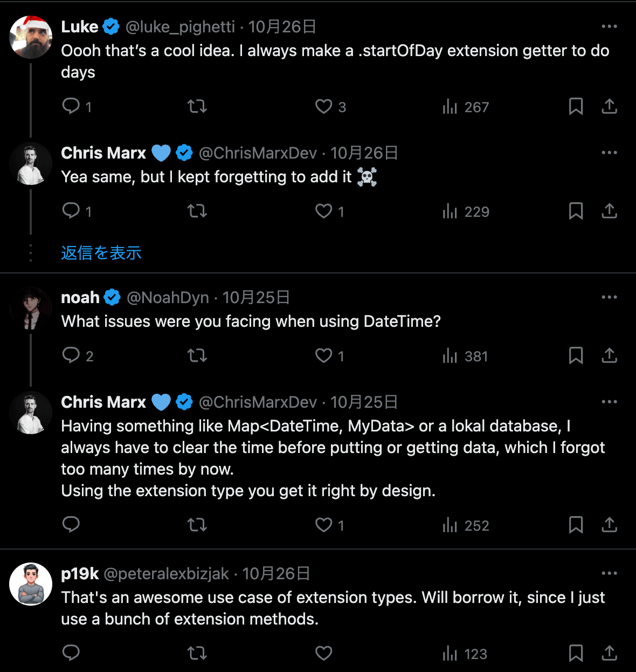This screenshot has height=672, width=636.
Task: Open @NoahDyn profile handle
Action: coord(168,298)
